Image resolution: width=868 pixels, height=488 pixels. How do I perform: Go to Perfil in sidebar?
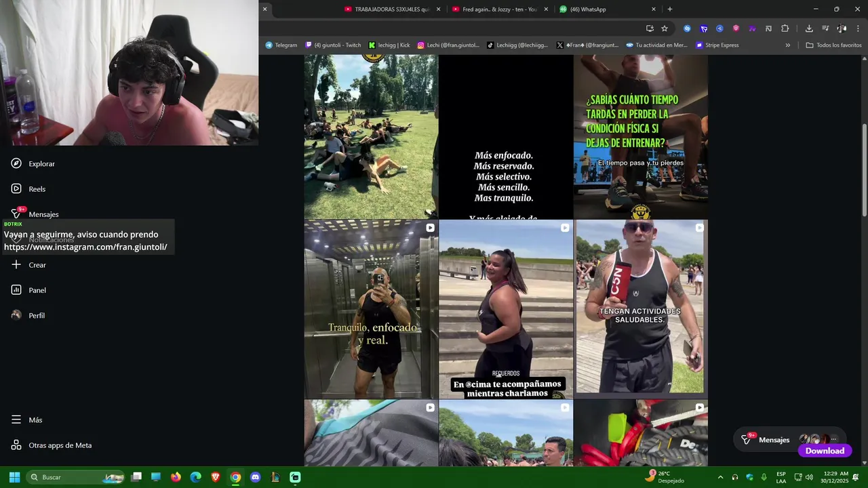click(28, 315)
